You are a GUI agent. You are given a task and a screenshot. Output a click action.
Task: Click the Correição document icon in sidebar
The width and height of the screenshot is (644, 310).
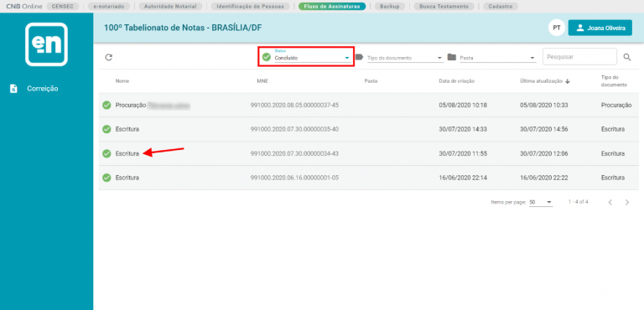click(x=13, y=89)
